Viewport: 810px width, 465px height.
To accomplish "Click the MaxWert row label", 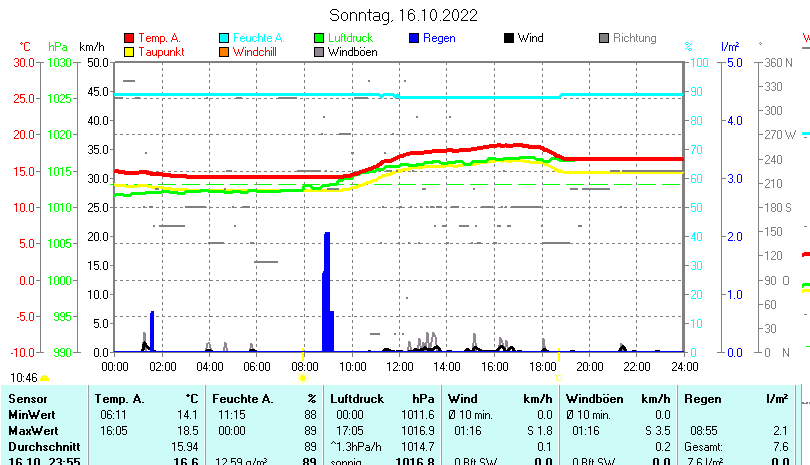I will [33, 430].
